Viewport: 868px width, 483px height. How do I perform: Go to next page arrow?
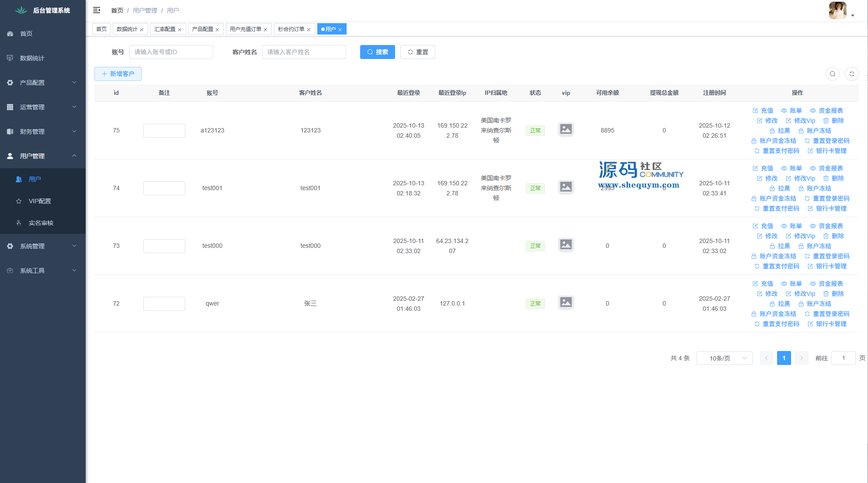coord(801,358)
